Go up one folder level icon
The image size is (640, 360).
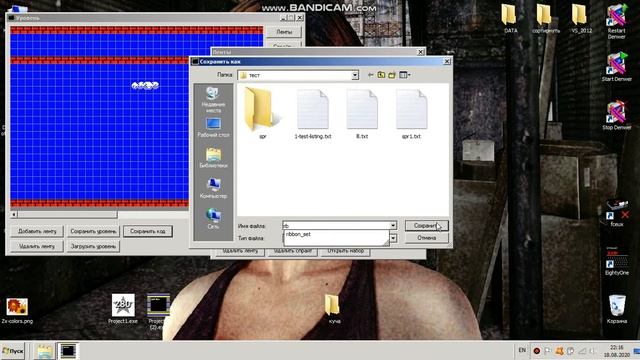381,75
